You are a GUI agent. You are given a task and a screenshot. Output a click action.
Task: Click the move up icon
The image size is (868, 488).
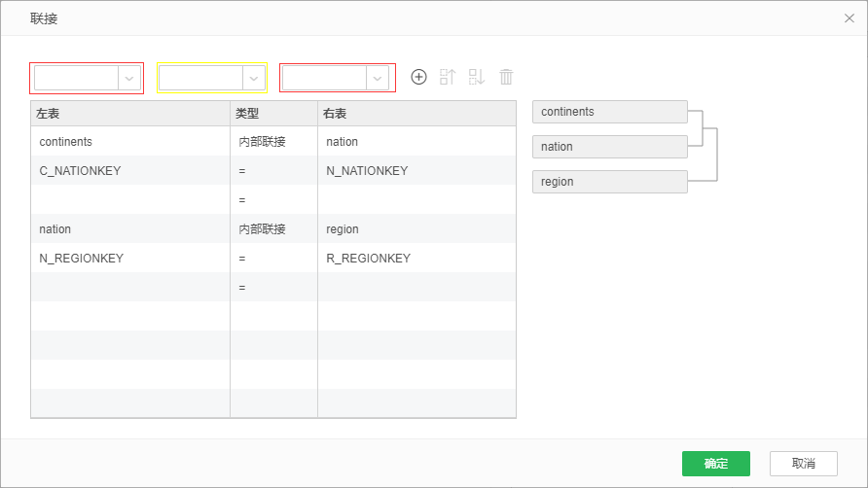point(448,77)
